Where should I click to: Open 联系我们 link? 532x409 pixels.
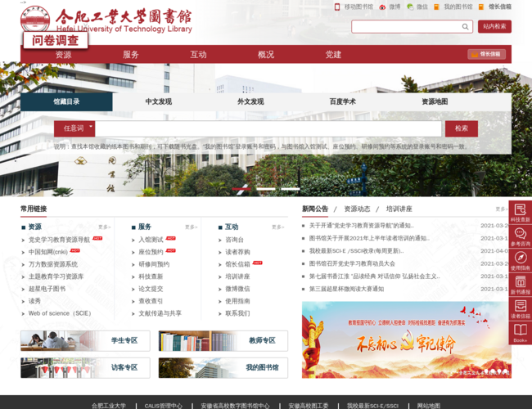click(x=238, y=313)
